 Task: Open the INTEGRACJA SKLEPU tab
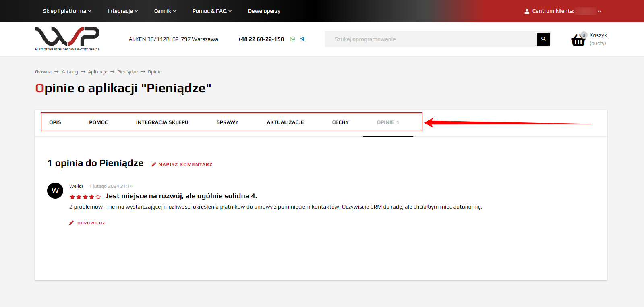coord(162,122)
